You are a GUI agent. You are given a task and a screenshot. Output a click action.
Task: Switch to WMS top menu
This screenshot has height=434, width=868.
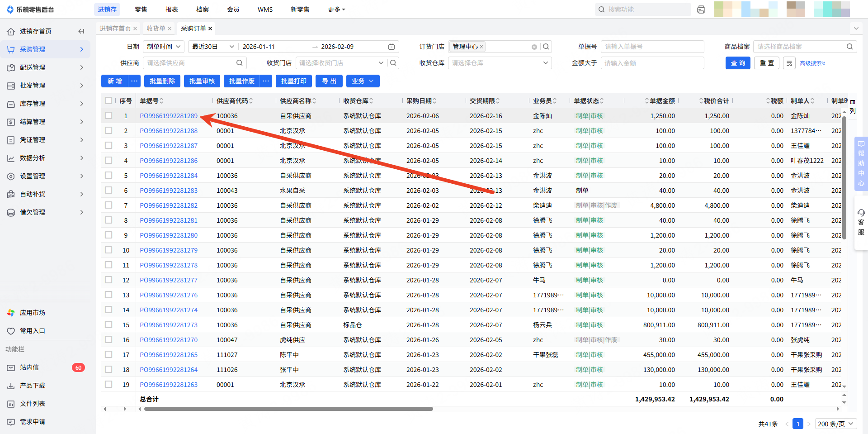click(x=265, y=10)
